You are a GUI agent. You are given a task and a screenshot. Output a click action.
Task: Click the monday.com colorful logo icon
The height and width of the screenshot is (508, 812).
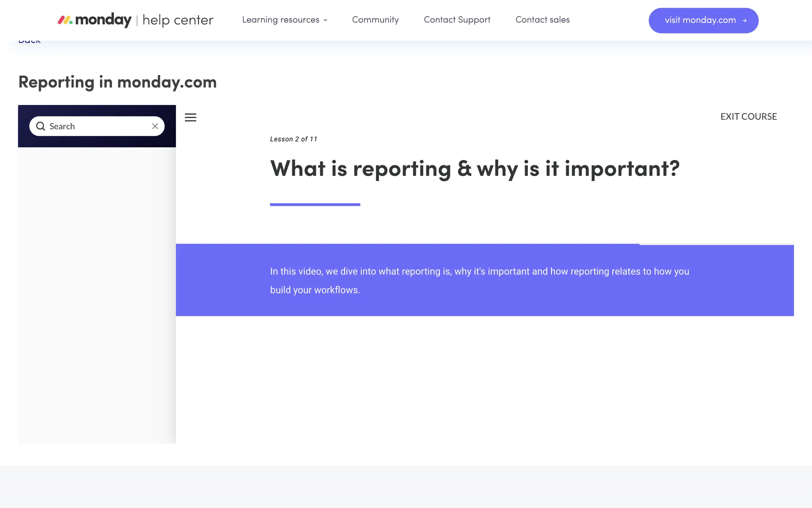65,20
